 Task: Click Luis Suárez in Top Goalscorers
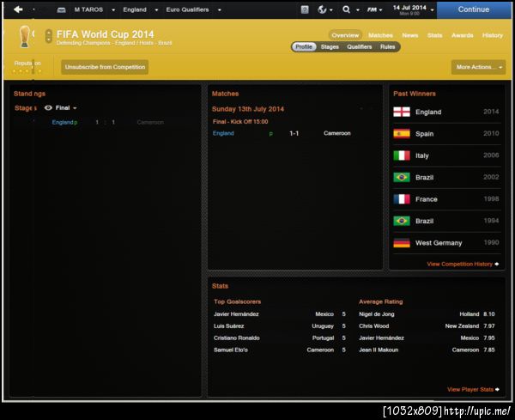(228, 326)
